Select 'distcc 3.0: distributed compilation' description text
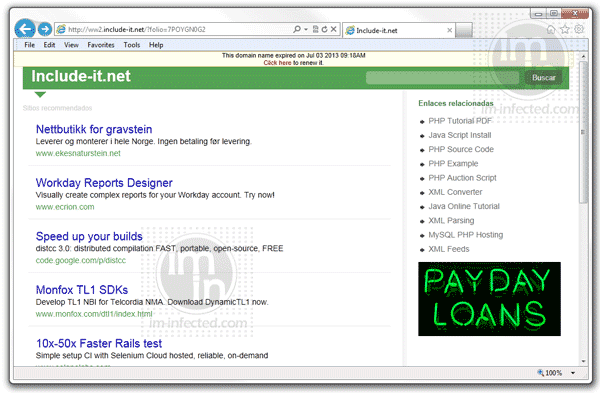The height and width of the screenshot is (393, 600). click(160, 249)
